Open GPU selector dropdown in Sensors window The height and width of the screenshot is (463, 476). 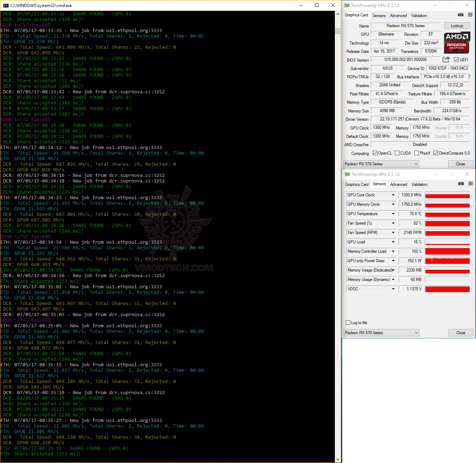382,333
